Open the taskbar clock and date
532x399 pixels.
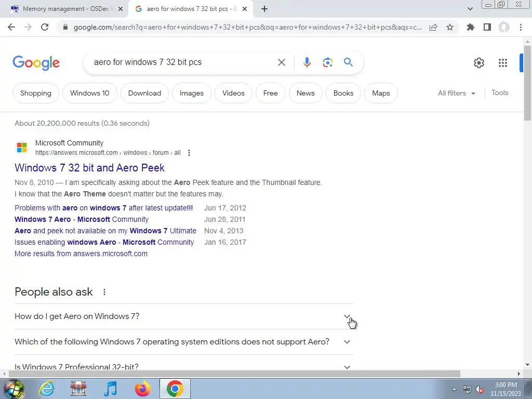[x=506, y=389]
